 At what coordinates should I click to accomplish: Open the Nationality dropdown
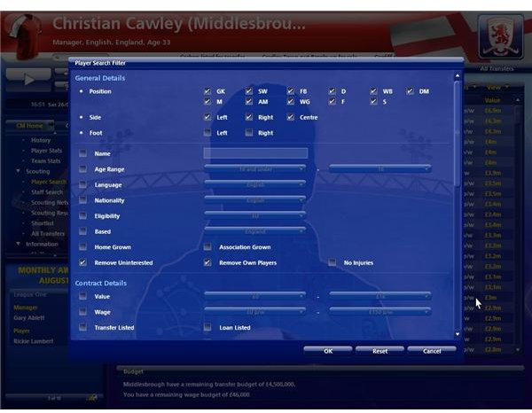coord(254,200)
